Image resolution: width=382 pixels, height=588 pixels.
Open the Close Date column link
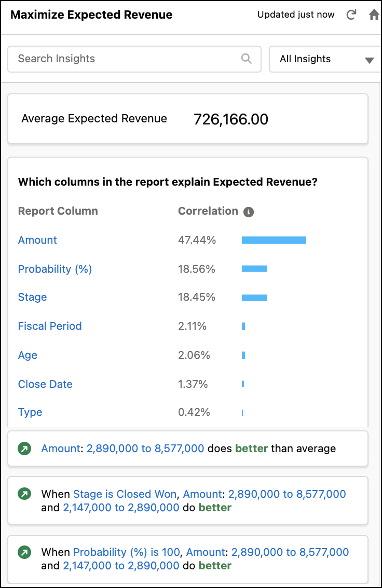point(45,384)
